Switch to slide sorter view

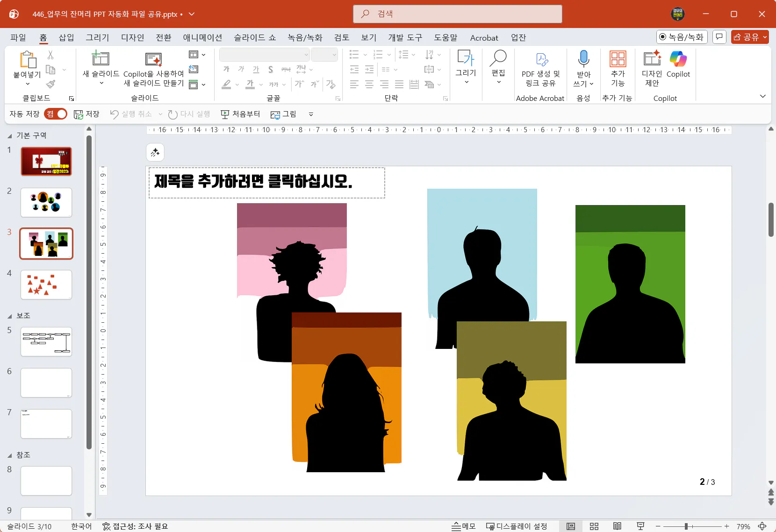click(x=594, y=526)
